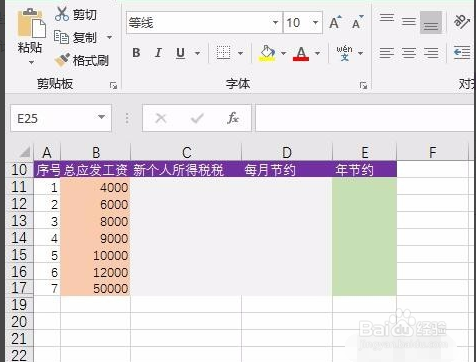Viewport: 476px width, 362px height.
Task: Click the Borders icon
Action: [x=223, y=53]
